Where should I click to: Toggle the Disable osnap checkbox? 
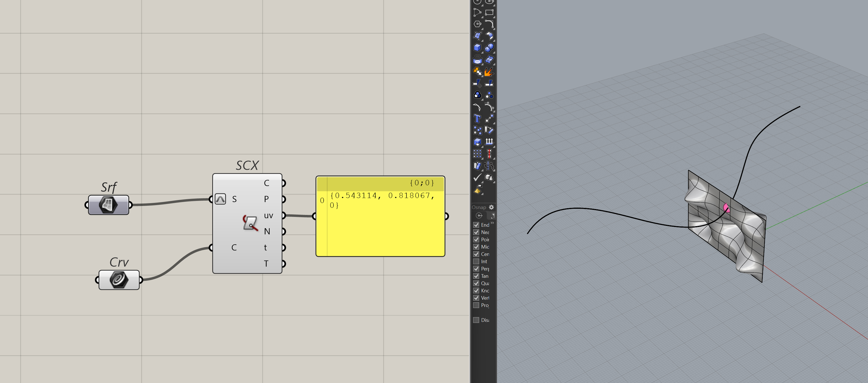(476, 320)
